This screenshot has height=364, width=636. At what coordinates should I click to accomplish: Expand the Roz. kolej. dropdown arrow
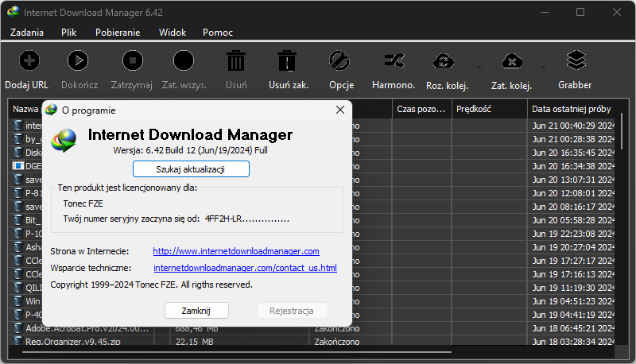[479, 68]
